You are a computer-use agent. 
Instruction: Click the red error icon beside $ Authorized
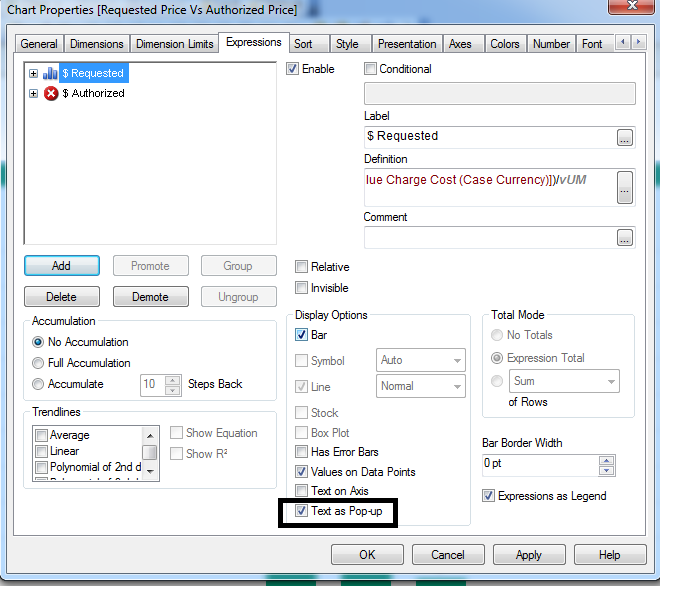coord(51,93)
